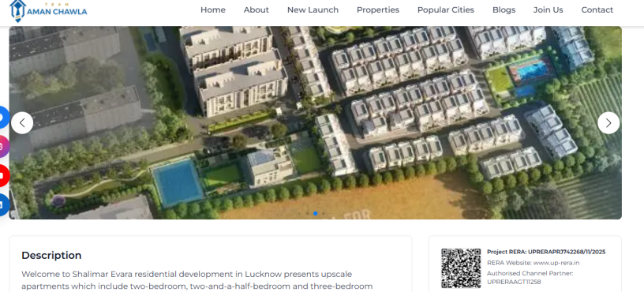Viewport: 644px width, 292px height.
Task: Click the Team Aman Chawla logo
Action: 48,11
